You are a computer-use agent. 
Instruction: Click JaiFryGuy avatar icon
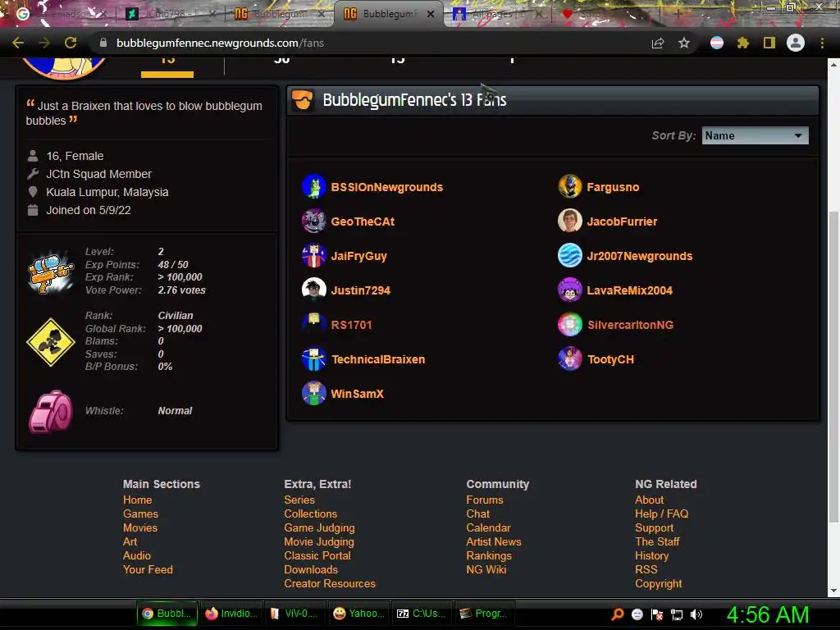pyautogui.click(x=314, y=256)
